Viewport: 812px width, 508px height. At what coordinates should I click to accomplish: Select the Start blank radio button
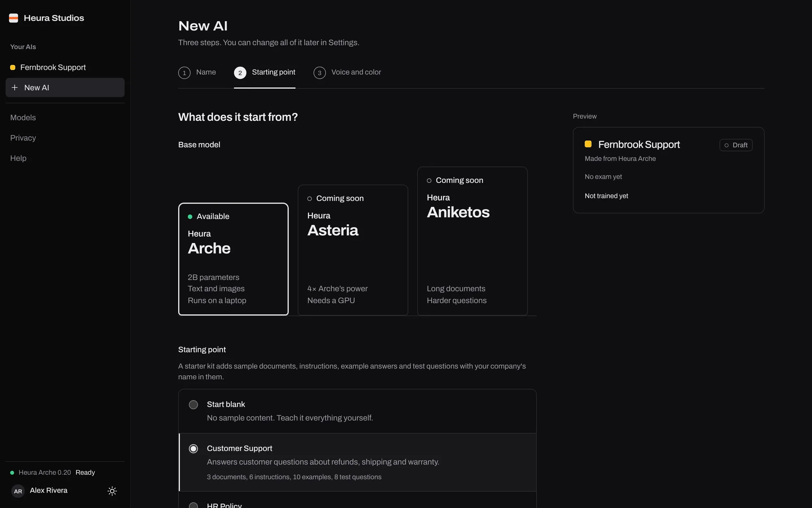point(193,405)
